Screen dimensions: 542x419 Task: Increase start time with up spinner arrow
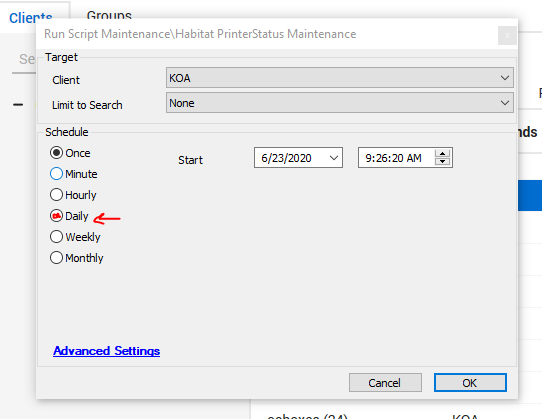click(x=442, y=153)
